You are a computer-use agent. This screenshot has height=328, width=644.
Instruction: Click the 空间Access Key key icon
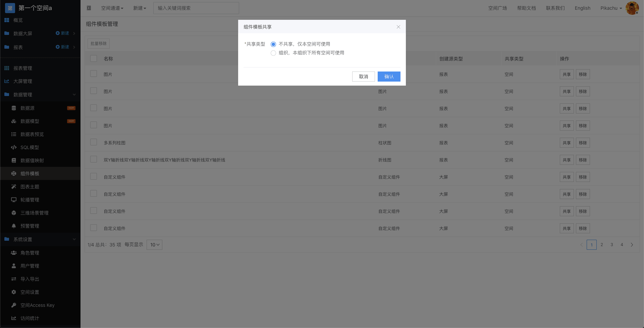point(14,305)
